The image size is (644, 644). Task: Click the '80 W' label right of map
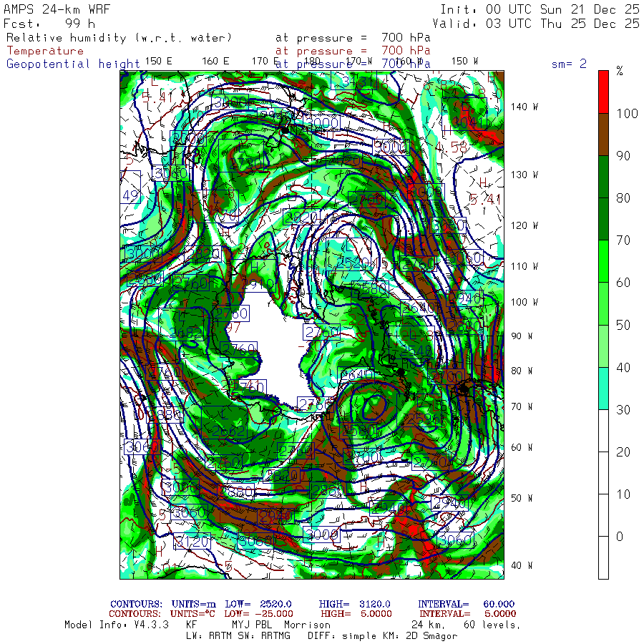click(522, 371)
